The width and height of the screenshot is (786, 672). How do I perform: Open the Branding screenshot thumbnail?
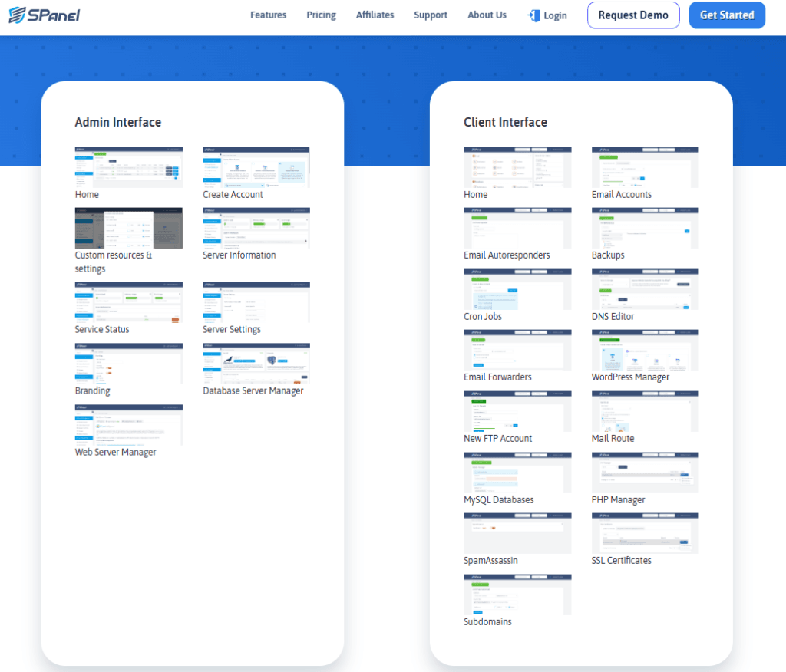click(x=129, y=364)
